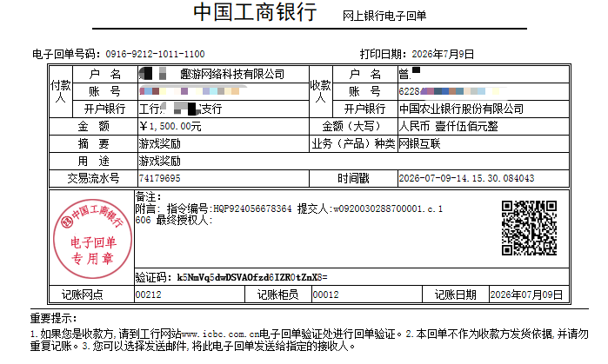Select the subtitle 网上银行电子回单

click(x=384, y=16)
